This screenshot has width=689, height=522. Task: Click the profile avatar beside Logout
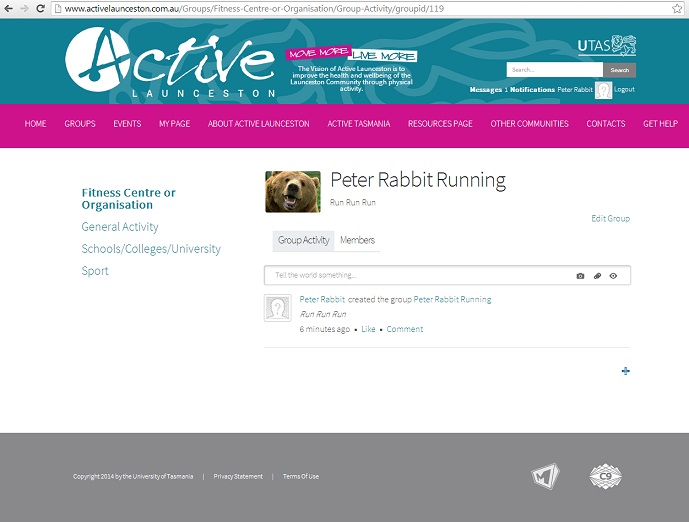pos(603,90)
